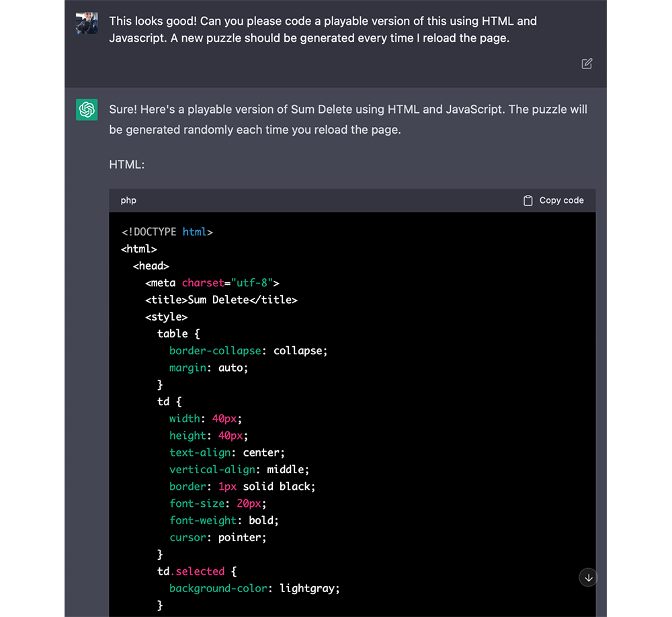Click the user profile avatar

(x=87, y=23)
